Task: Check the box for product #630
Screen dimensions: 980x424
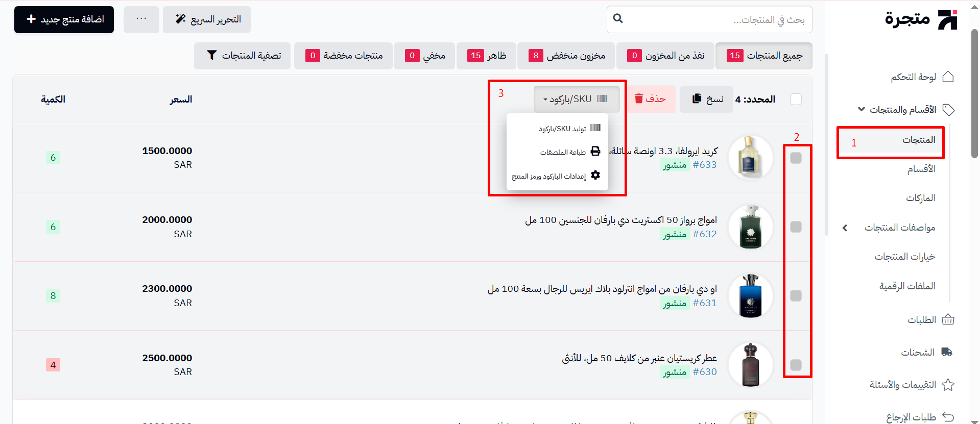Action: pyautogui.click(x=796, y=365)
